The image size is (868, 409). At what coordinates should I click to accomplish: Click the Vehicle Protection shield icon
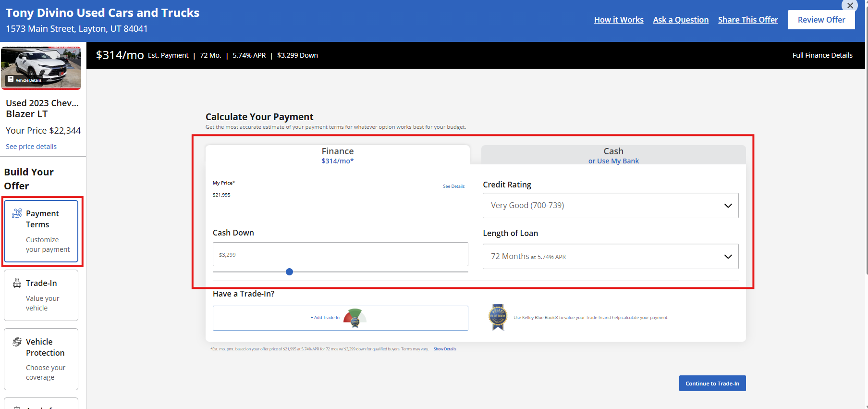tap(17, 342)
